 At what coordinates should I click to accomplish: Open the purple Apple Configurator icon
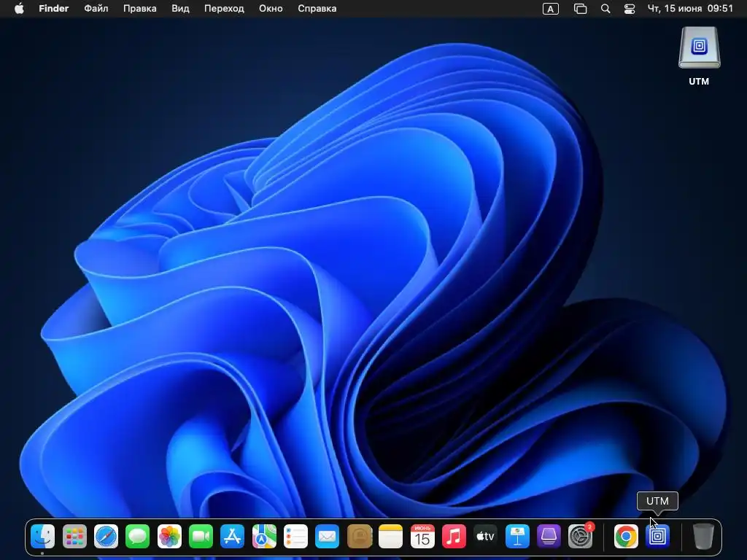click(x=549, y=537)
